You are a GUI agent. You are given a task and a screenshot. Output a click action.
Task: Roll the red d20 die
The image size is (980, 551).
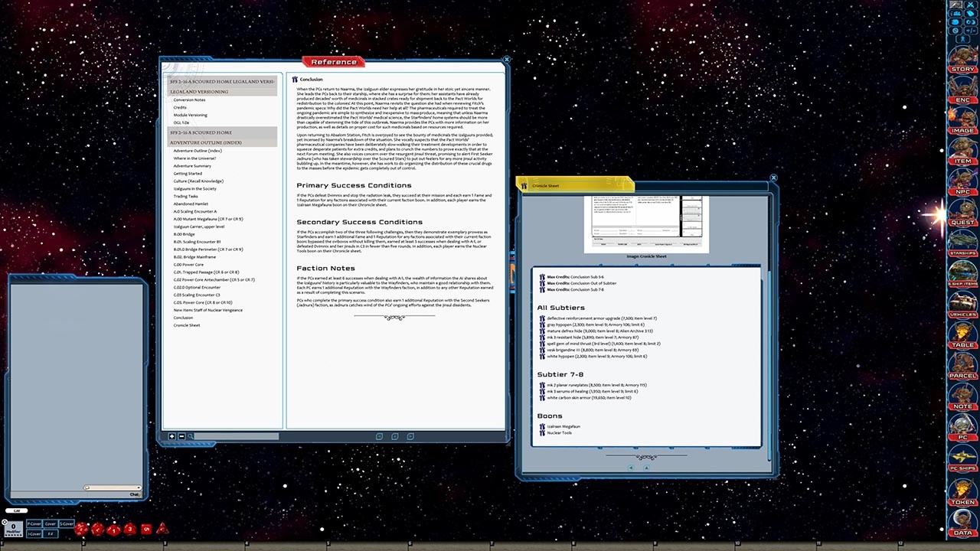(x=82, y=528)
